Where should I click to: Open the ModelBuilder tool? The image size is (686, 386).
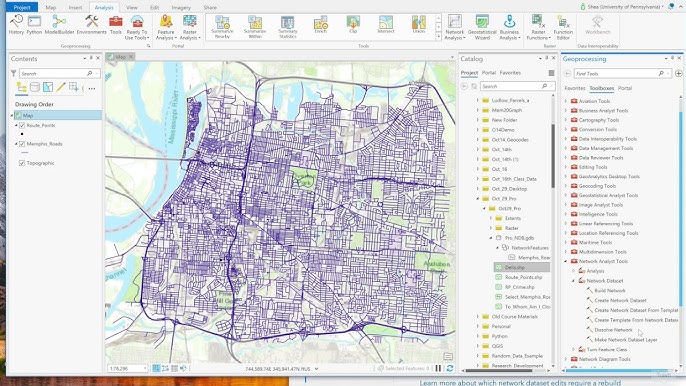pyautogui.click(x=59, y=25)
